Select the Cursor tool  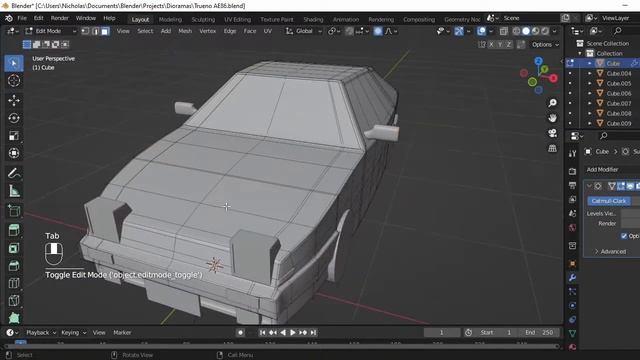14,81
